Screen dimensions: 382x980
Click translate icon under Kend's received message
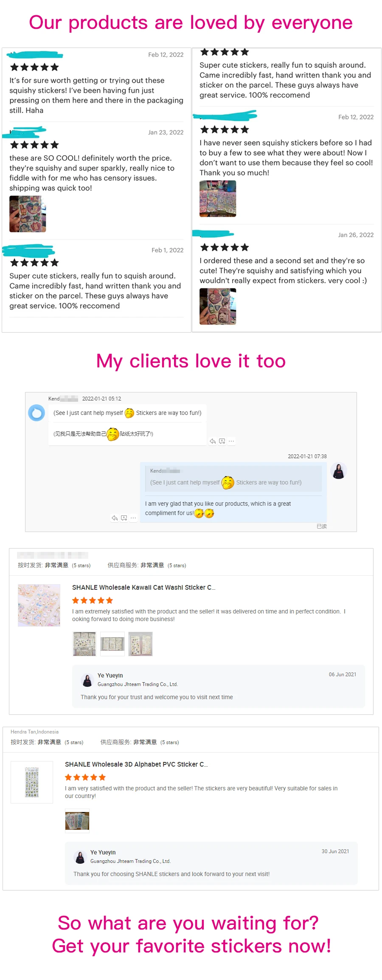(x=222, y=441)
